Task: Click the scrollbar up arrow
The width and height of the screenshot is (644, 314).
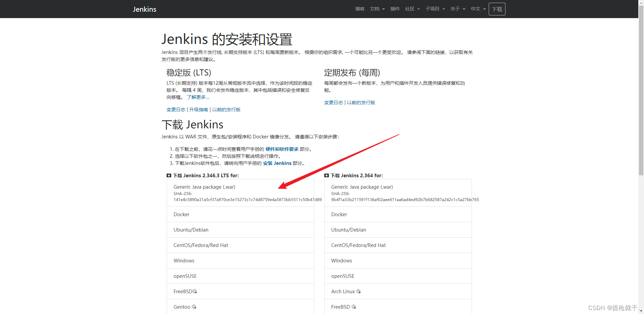Action: [641, 3]
